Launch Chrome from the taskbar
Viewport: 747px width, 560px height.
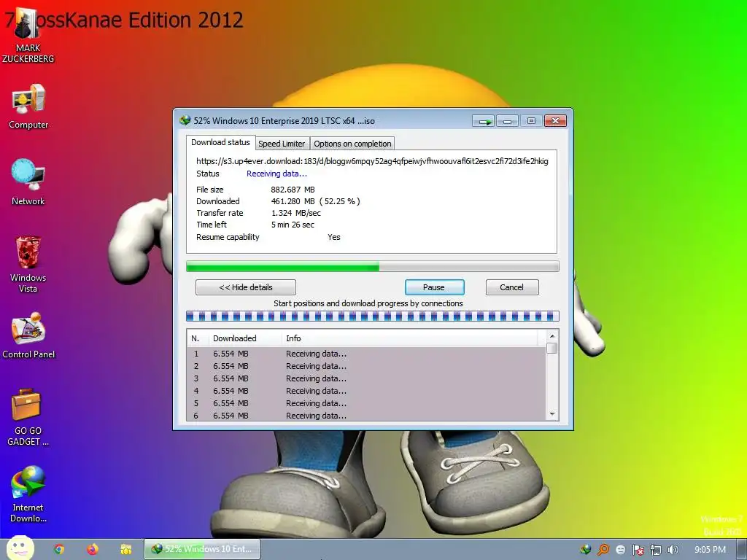coord(59,549)
